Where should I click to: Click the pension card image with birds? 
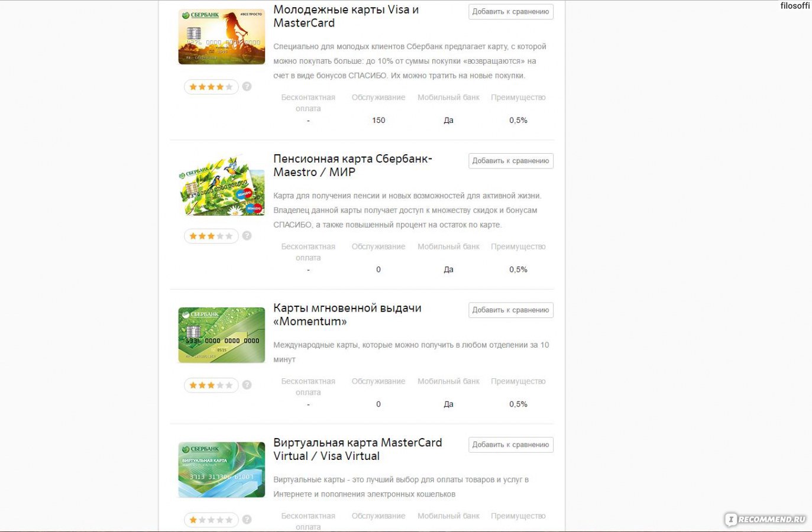click(x=222, y=186)
